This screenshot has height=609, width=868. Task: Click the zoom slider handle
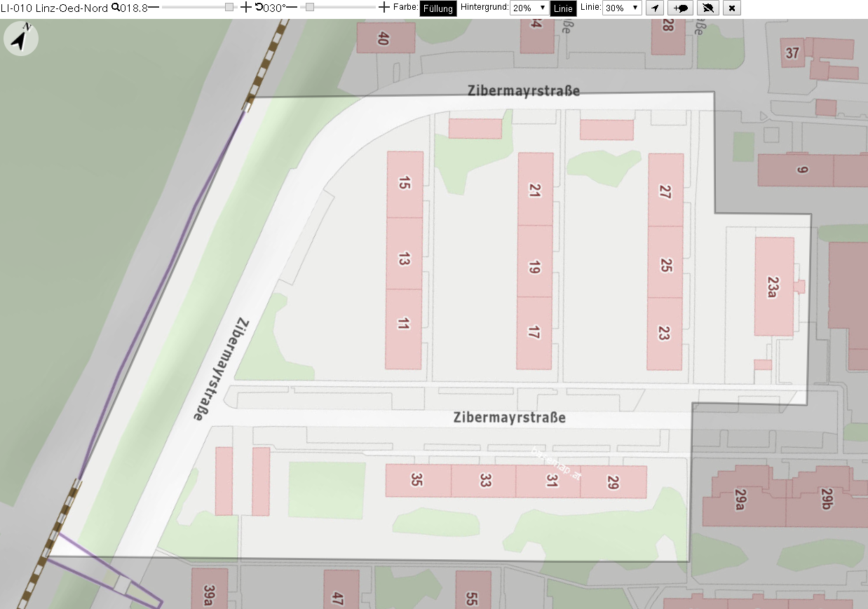tap(229, 7)
